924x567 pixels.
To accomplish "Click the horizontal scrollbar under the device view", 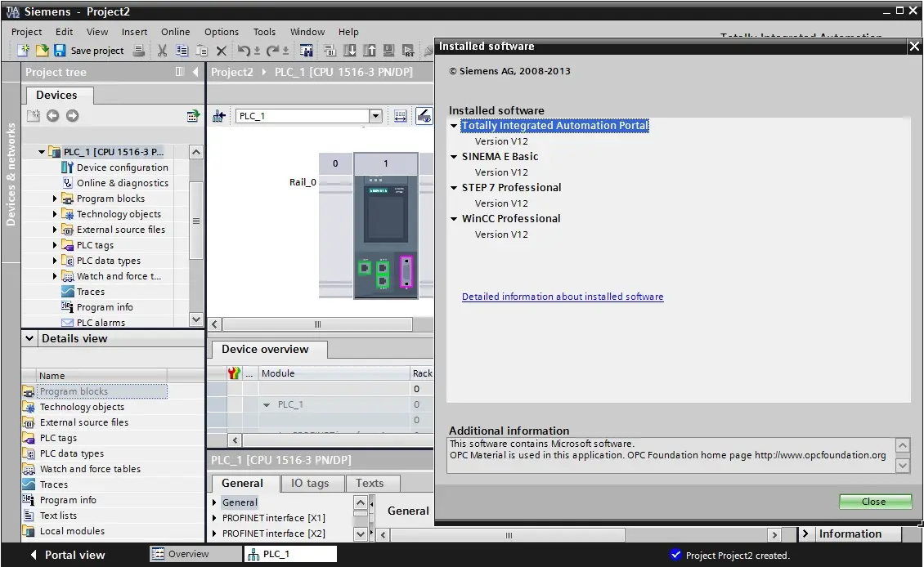I will coord(317,324).
